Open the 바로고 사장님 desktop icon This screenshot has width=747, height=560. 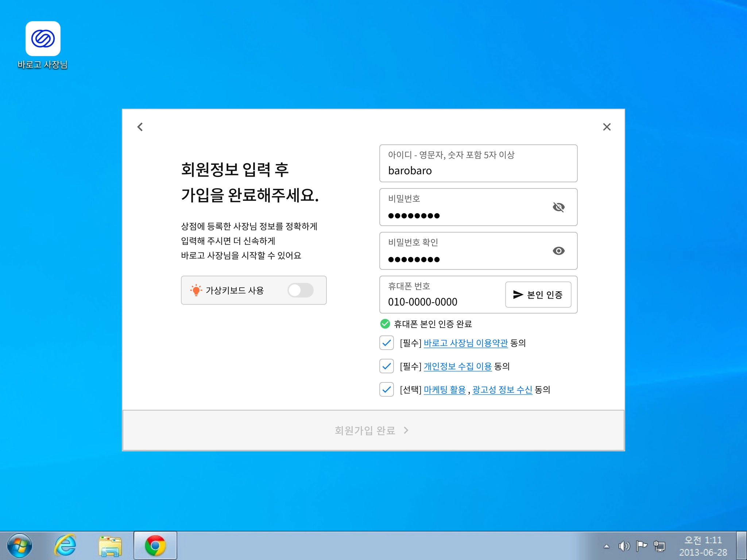click(43, 39)
